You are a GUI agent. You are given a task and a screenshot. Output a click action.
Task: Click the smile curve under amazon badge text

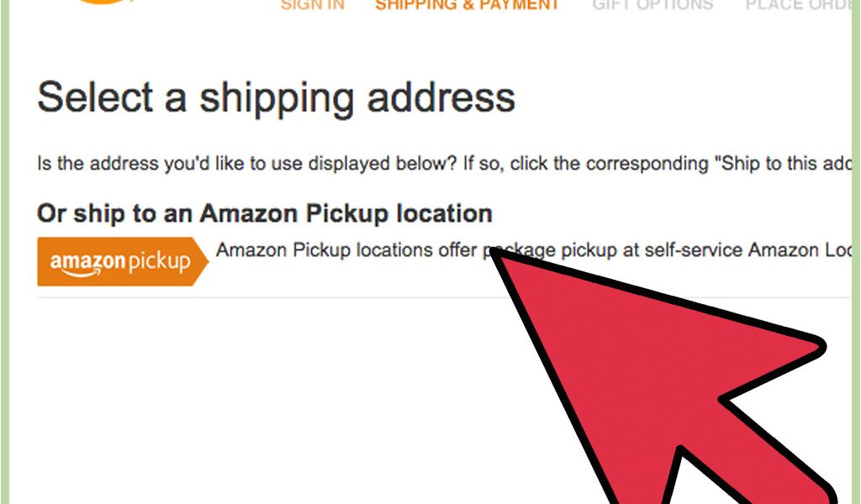(82, 272)
